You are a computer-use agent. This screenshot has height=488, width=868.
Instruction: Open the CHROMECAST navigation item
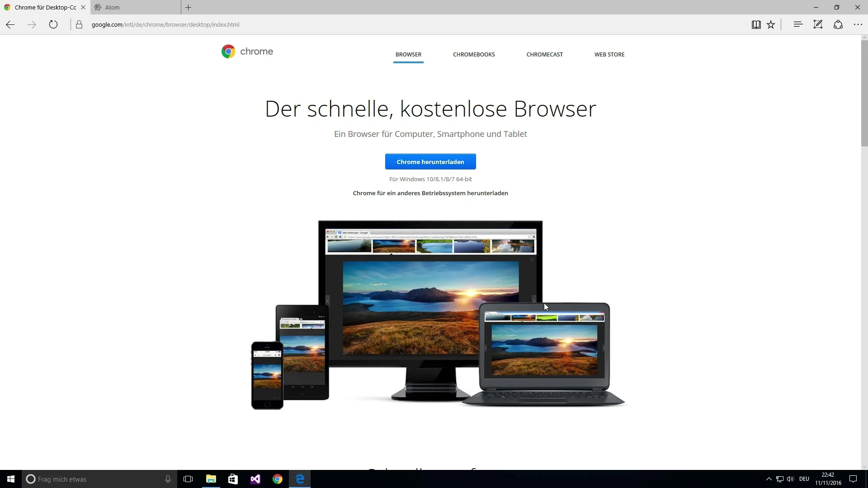click(545, 54)
